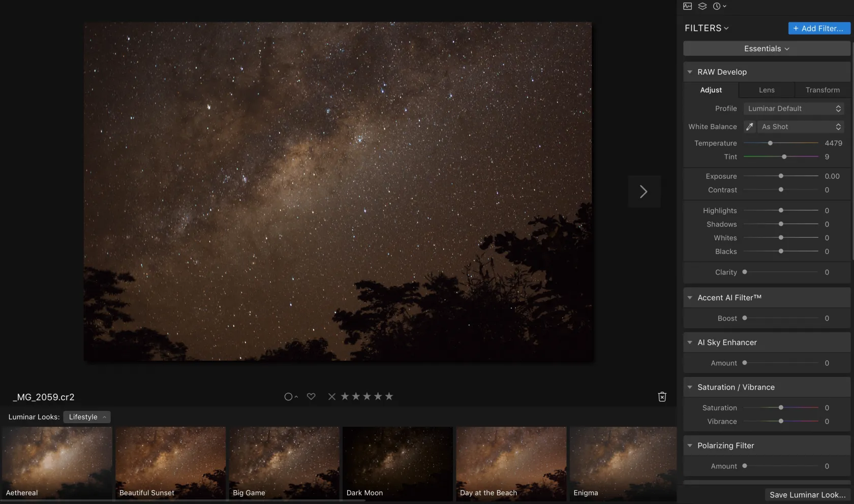Move image to trash with bin icon
Viewport: 854px width, 504px height.
(662, 397)
